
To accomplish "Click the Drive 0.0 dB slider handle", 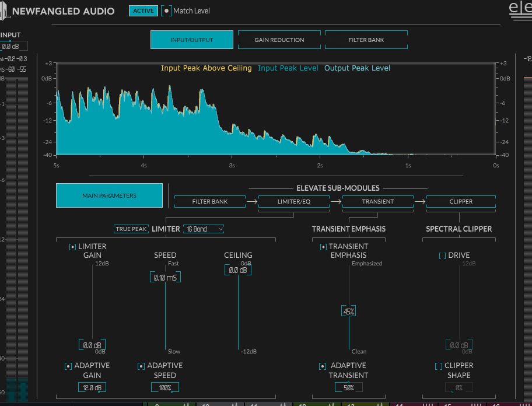I will 459,345.
